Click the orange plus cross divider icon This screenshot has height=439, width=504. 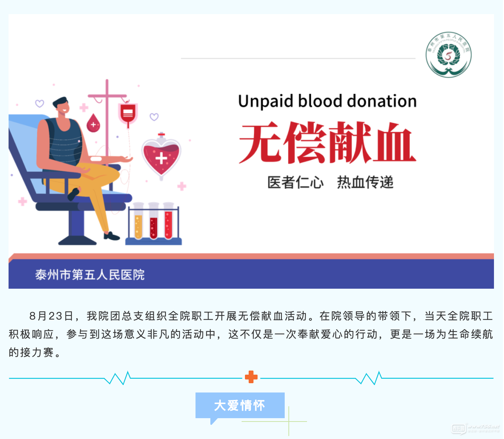[x=251, y=377]
